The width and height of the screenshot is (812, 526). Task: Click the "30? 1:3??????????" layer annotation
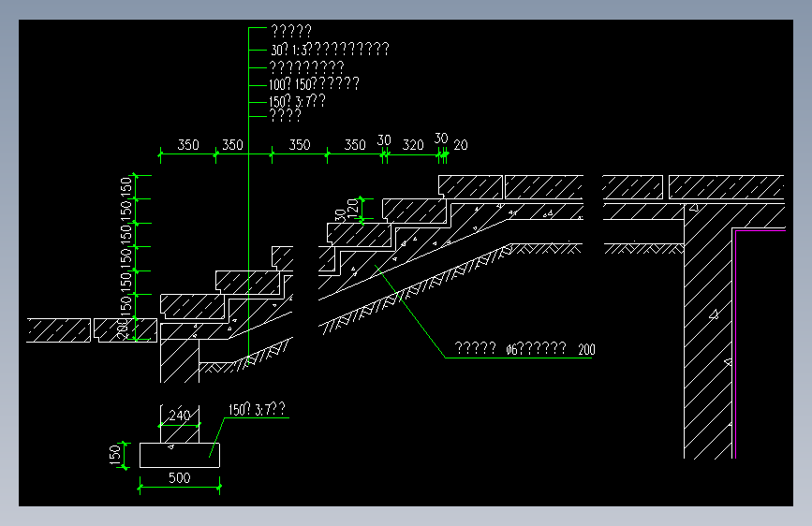point(330,50)
